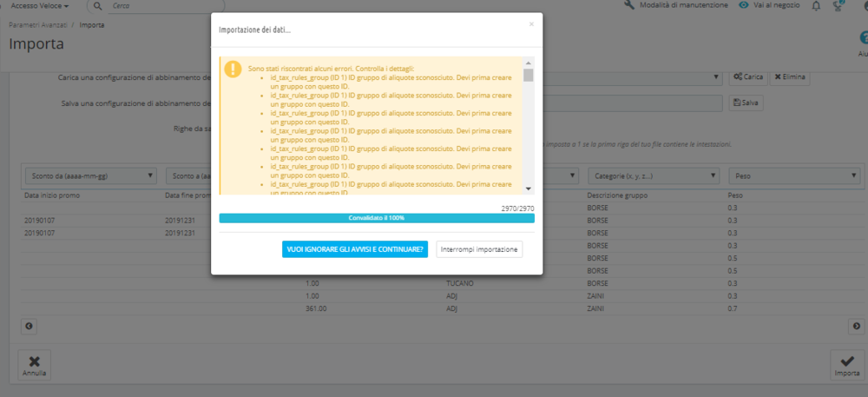The width and height of the screenshot is (868, 397).
Task: Click the TUCANO cell in the table
Action: 460,283
